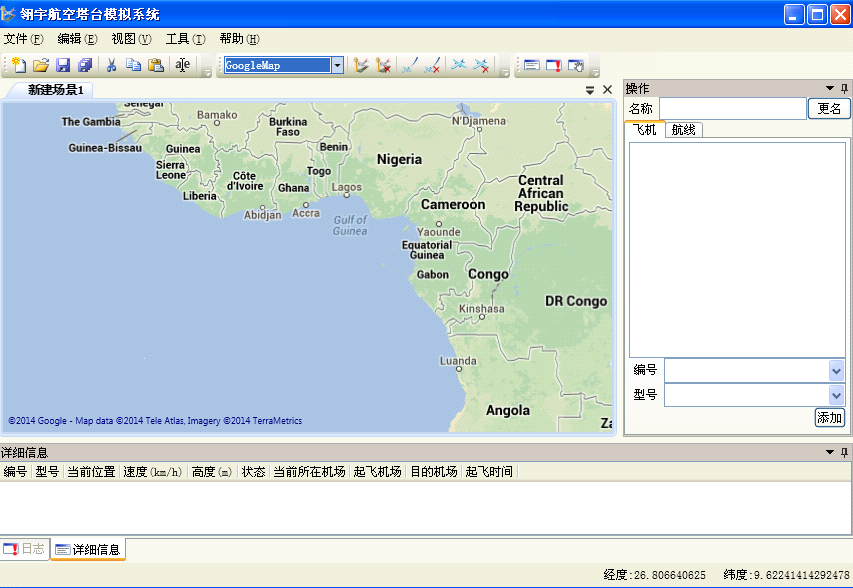
Task: Click the add airplane icon
Action: click(x=459, y=65)
